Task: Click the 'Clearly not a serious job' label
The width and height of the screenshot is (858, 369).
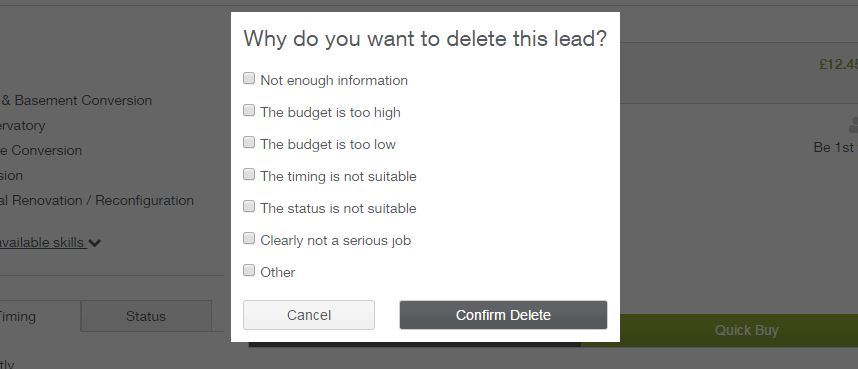Action: 335,240
